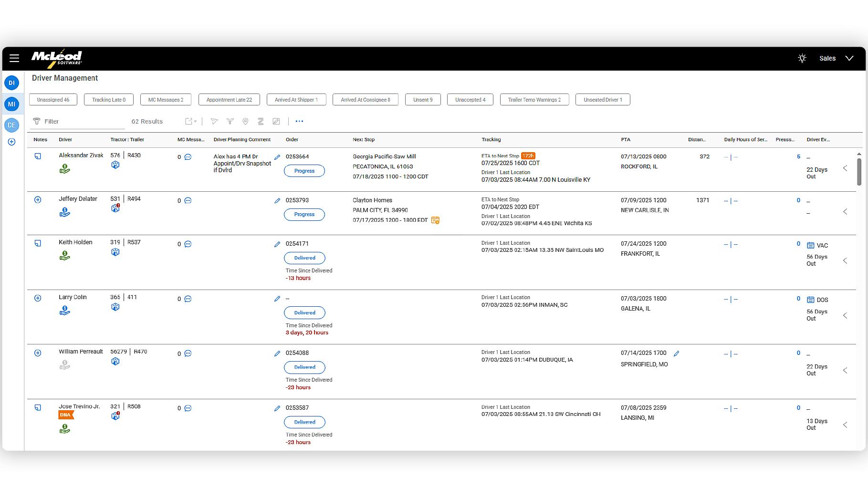The width and height of the screenshot is (868, 488).
Task: Click the map pin location icon
Action: pos(245,121)
